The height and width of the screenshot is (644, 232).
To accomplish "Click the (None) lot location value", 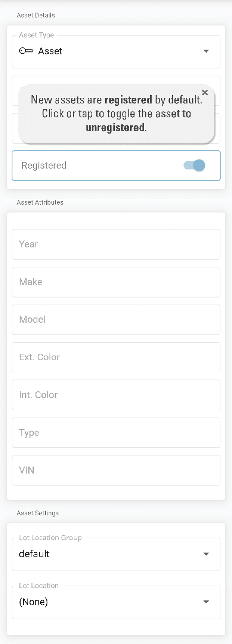I will (33, 602).
